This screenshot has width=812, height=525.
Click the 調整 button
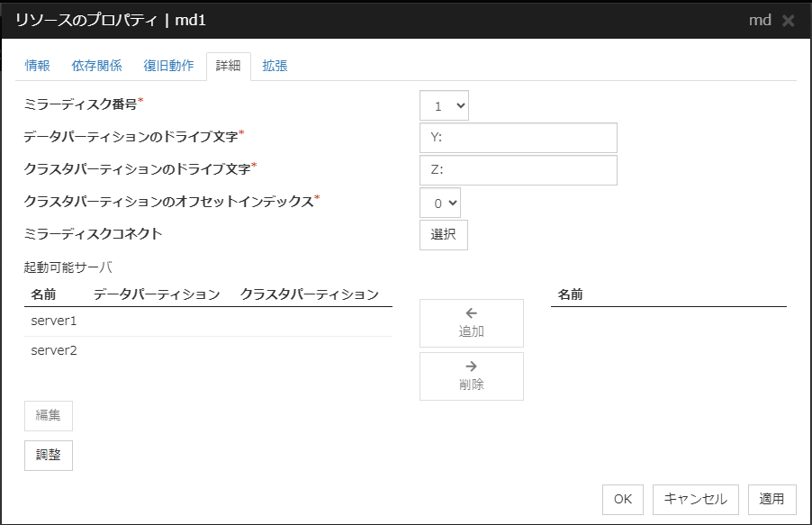coord(47,455)
